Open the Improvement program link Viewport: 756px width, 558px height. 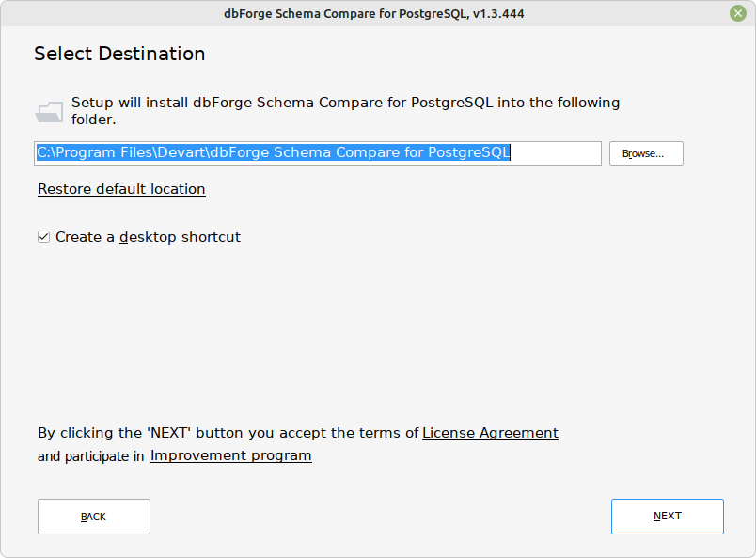pyautogui.click(x=231, y=455)
